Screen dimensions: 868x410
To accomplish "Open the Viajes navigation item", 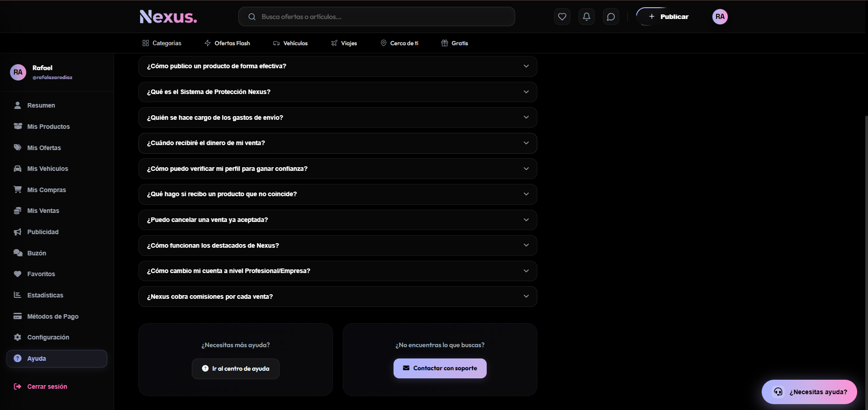I will 344,43.
